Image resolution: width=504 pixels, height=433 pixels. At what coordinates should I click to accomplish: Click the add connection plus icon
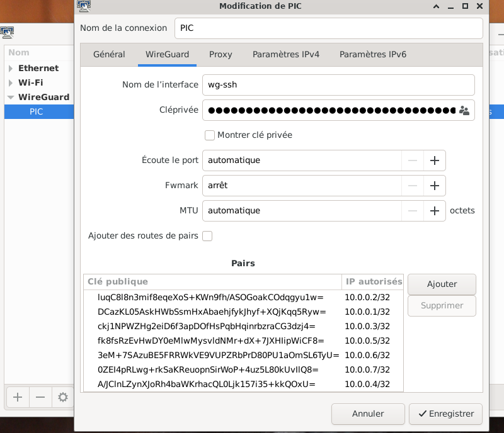pyautogui.click(x=18, y=397)
